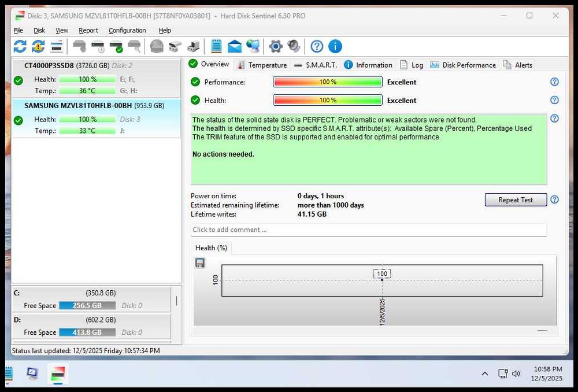The image size is (578, 392).
Task: Open the taskbar clock showing 10:58 PM
Action: (x=548, y=373)
